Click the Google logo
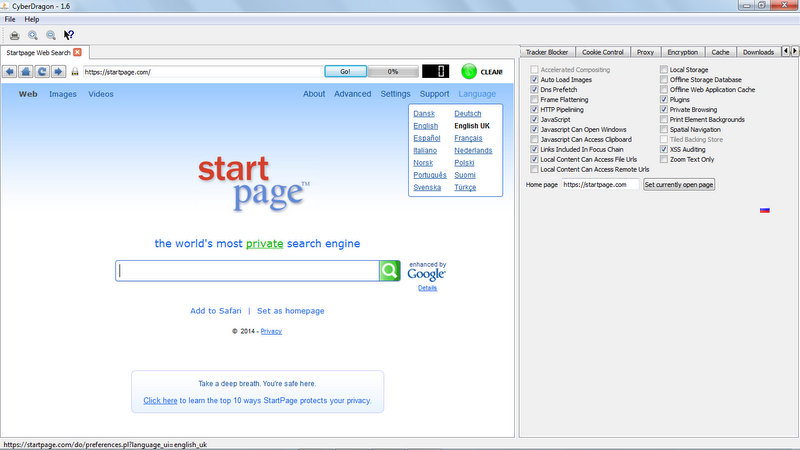This screenshot has width=800, height=450. [426, 274]
